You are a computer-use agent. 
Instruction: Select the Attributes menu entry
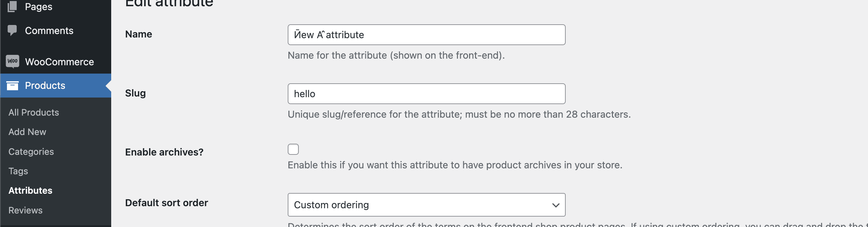click(x=30, y=190)
